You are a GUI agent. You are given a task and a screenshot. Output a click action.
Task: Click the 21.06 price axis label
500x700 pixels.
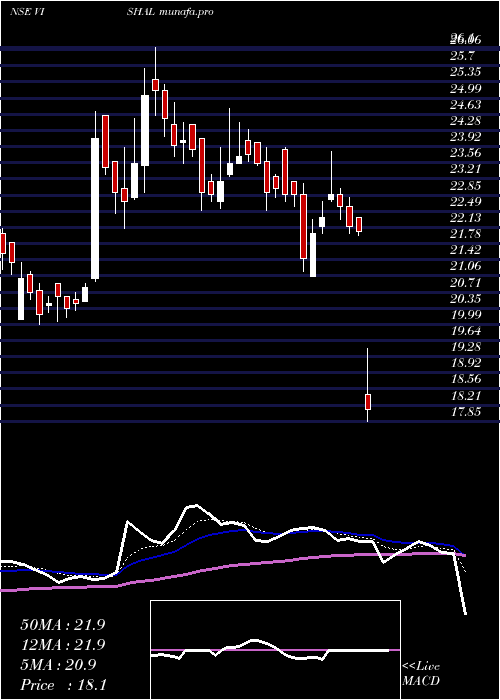[x=466, y=266]
